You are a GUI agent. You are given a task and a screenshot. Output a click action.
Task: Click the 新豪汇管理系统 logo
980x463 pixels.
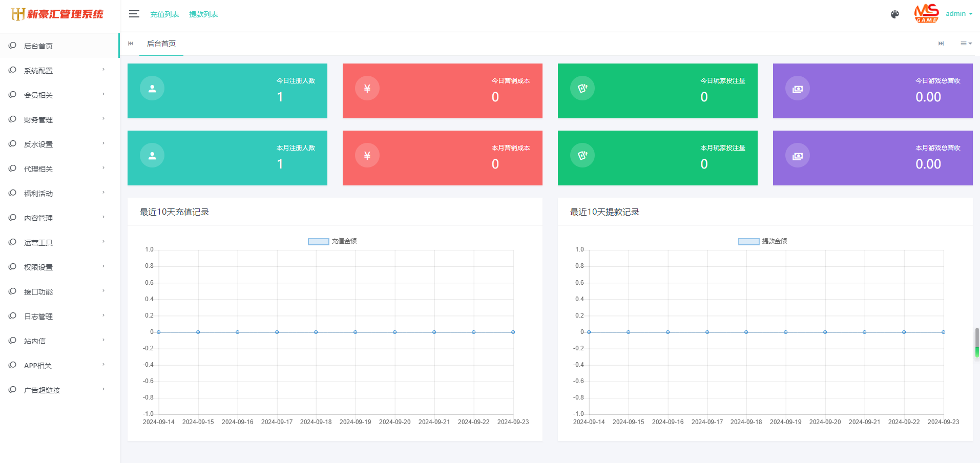pyautogui.click(x=55, y=14)
